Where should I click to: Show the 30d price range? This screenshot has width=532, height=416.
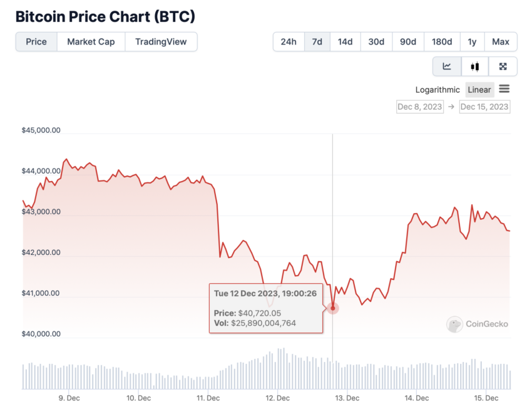[376, 42]
